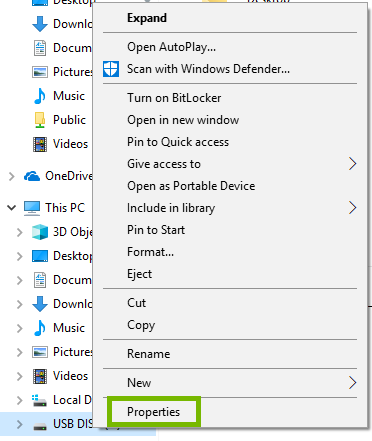Click the 3D Objects cube icon
372x441 pixels.
[40, 232]
